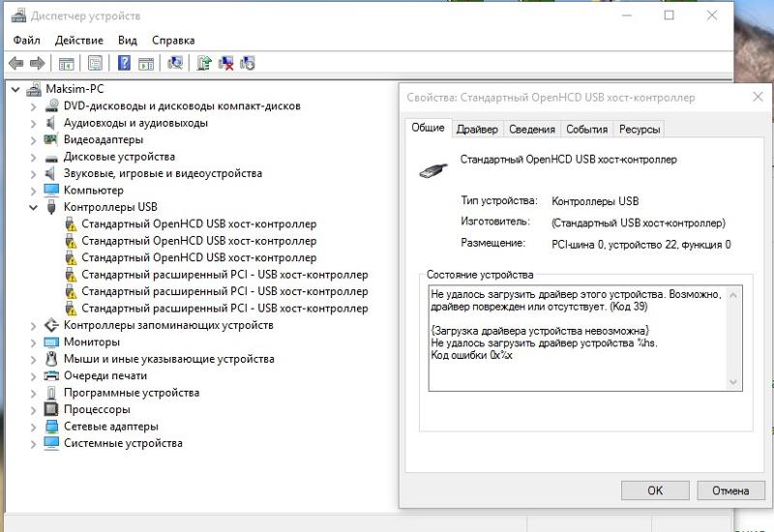Click Scan for hardware changes toolbar icon
The width and height of the screenshot is (774, 532).
point(175,64)
